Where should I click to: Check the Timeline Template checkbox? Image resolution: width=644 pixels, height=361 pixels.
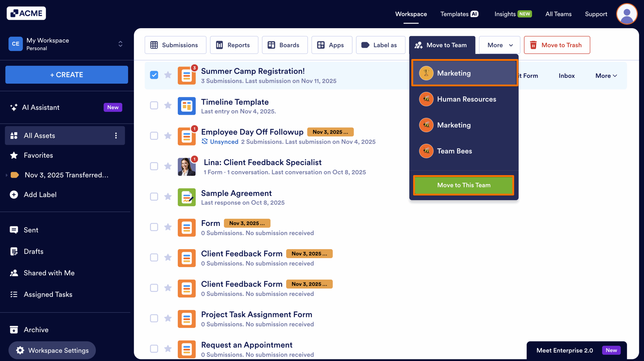[154, 106]
